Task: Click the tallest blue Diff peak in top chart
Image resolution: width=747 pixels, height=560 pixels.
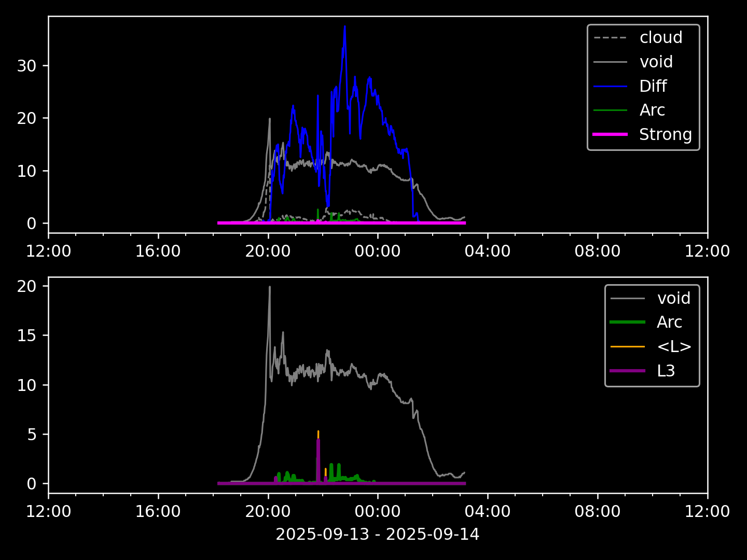Action: [344, 27]
